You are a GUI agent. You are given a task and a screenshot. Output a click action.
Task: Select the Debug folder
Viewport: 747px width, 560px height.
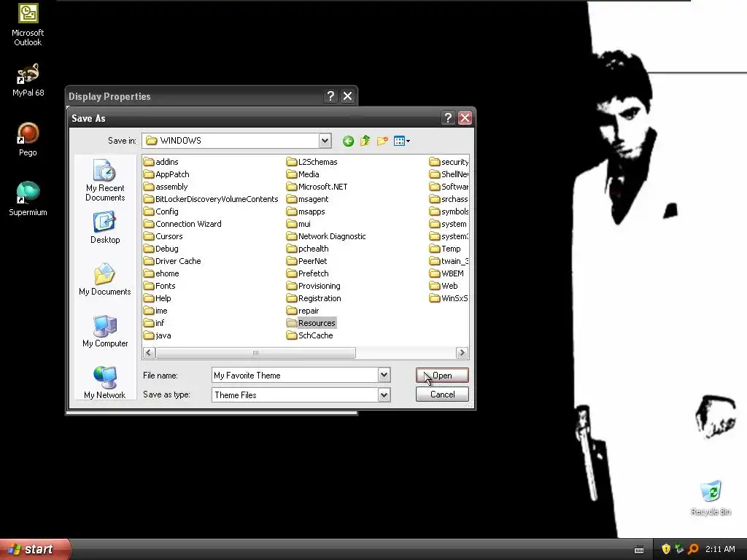point(161,249)
